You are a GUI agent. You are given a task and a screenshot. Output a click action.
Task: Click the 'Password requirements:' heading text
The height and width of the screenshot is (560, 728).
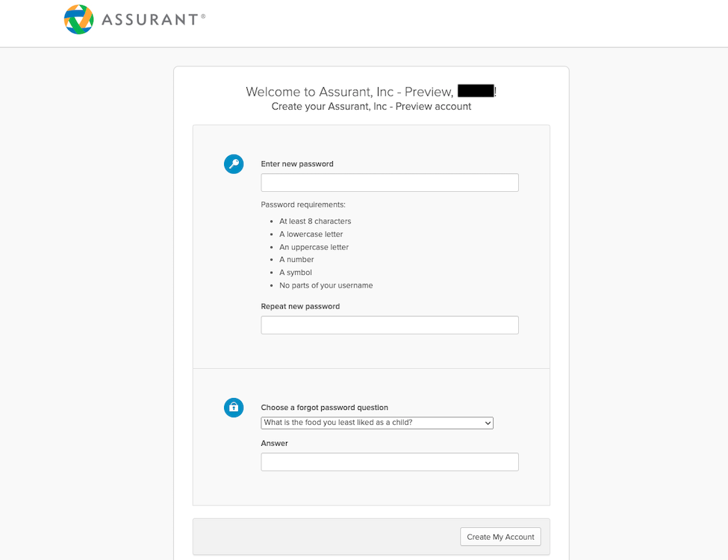coord(303,205)
